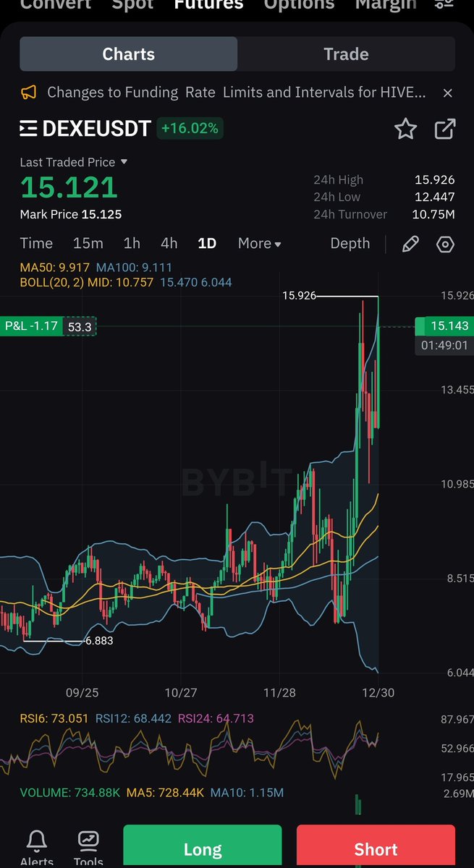
Task: Tap the RSI24: 64.713 value
Action: (x=216, y=718)
